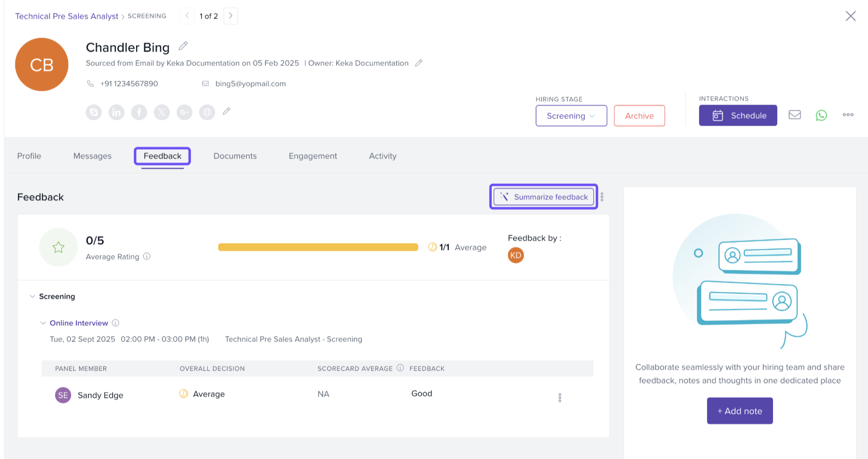
Task: Open the Activity tab
Action: (382, 156)
